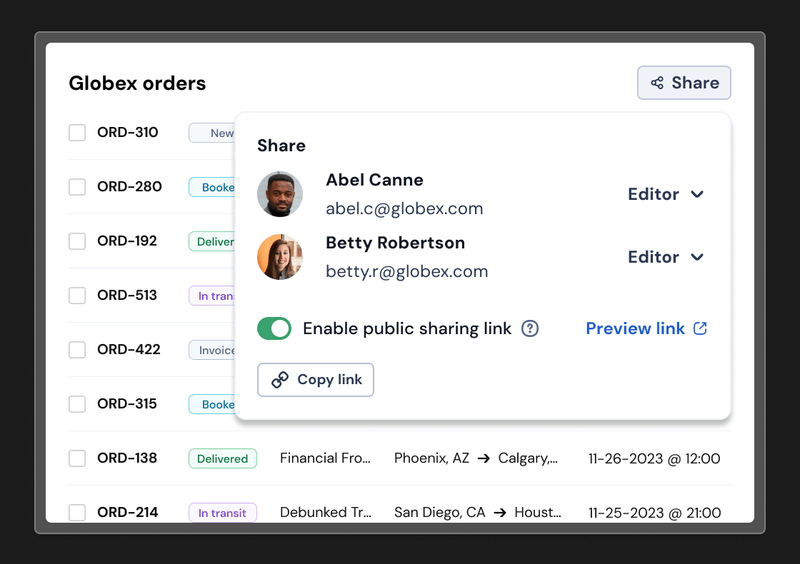The image size is (800, 564).
Task: Click the ORD-315 order ID
Action: (x=127, y=404)
